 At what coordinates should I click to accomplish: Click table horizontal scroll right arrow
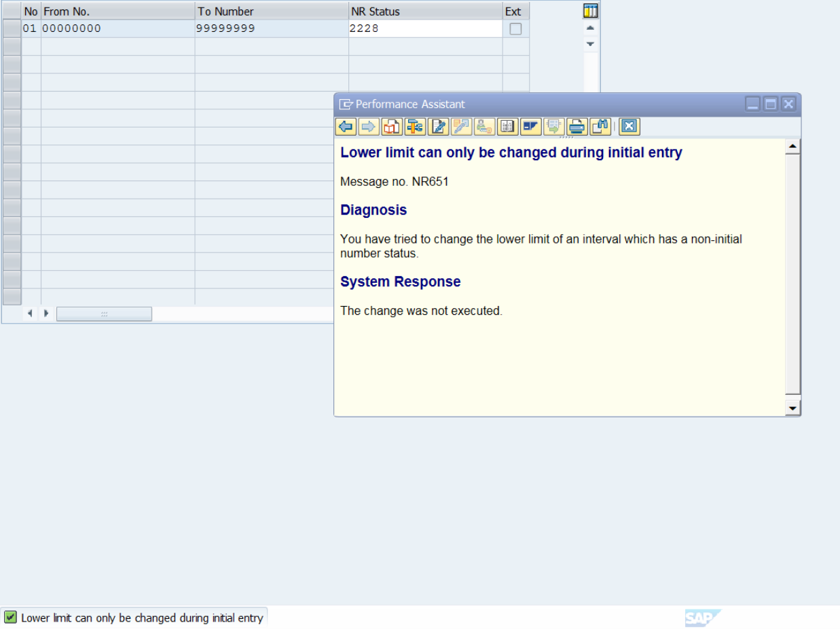[46, 313]
